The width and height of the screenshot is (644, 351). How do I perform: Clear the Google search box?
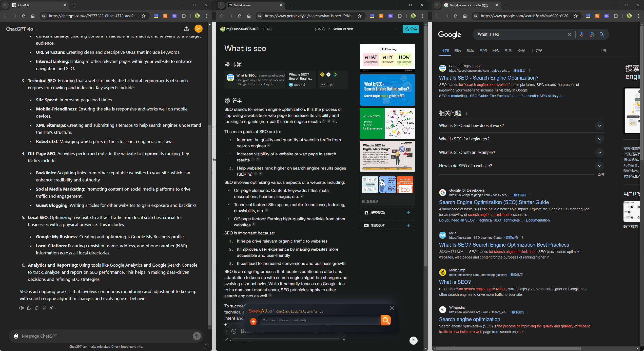point(569,34)
